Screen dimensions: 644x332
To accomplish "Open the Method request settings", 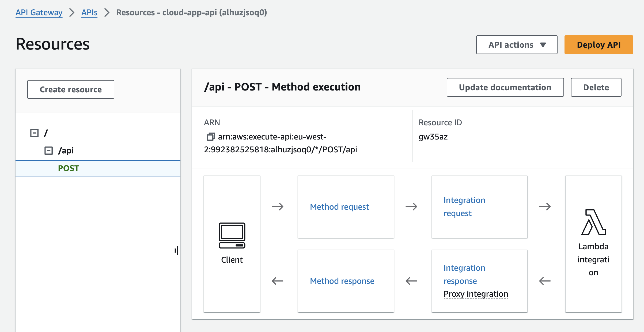I will 339,207.
